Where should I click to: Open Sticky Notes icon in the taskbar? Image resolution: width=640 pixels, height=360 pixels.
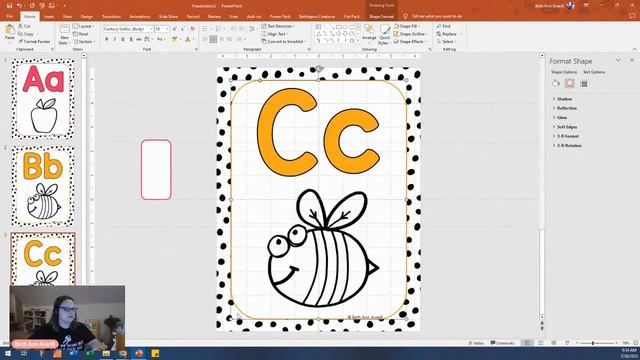coord(155,353)
